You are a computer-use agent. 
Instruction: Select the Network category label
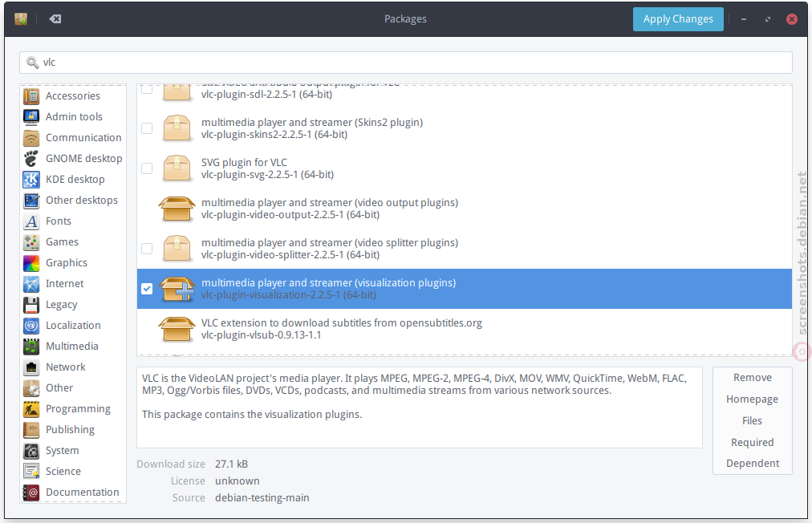[x=66, y=367]
